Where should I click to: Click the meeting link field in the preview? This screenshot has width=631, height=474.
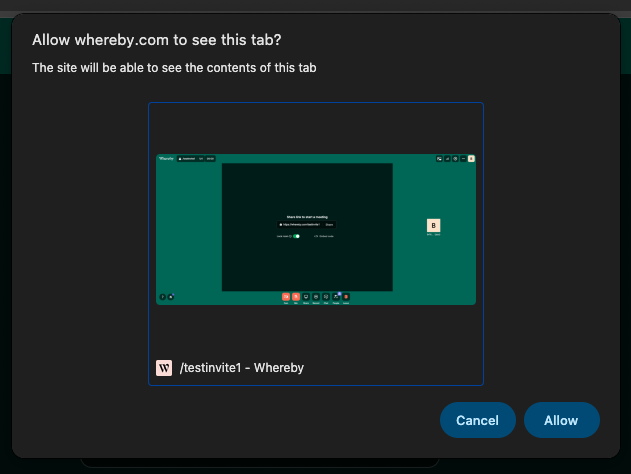coord(300,225)
